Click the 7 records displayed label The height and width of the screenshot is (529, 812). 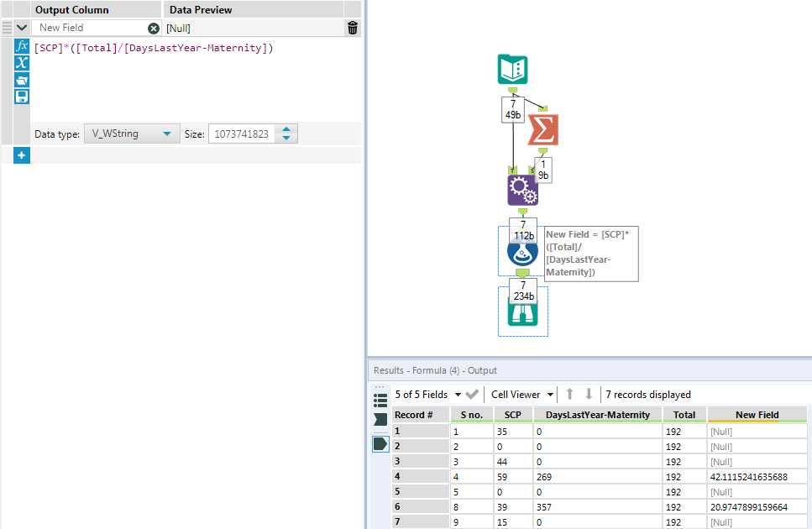[648, 395]
